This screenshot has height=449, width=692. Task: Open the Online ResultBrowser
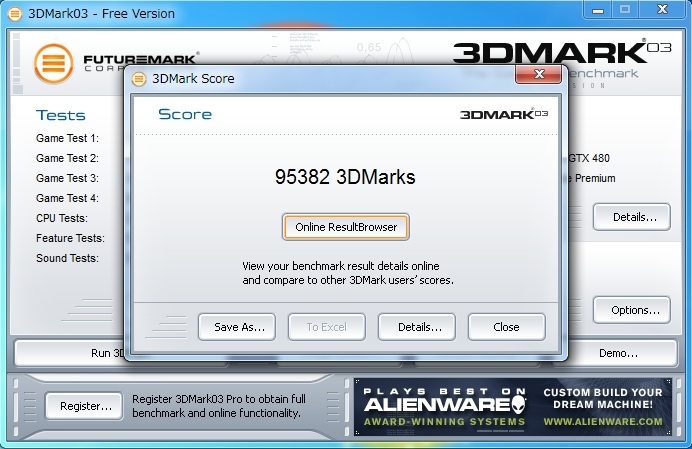(346, 227)
